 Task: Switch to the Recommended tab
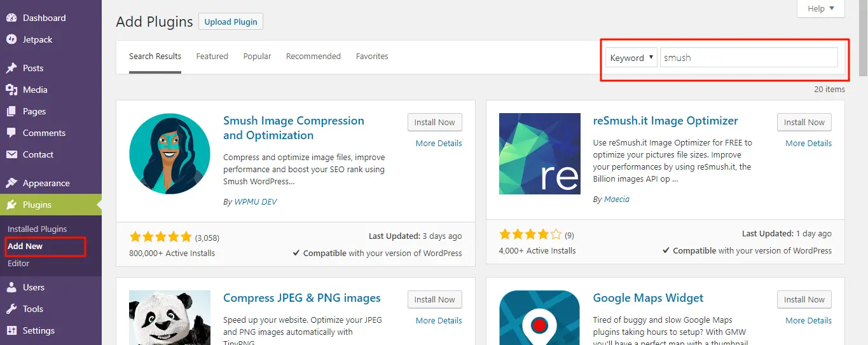(313, 57)
